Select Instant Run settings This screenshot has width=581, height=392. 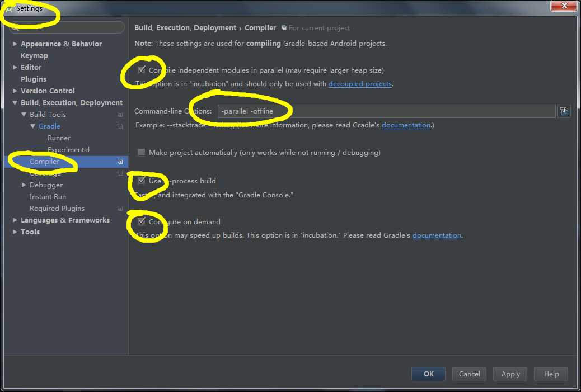pos(48,196)
